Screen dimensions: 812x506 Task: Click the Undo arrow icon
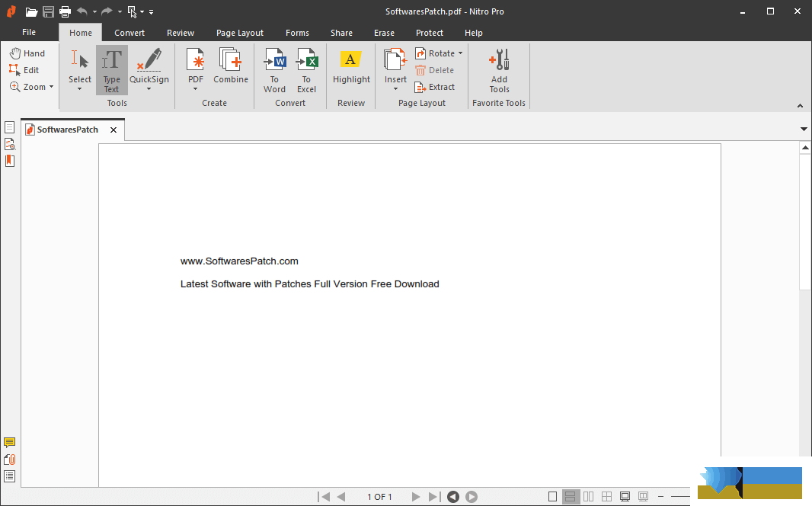[x=82, y=11]
